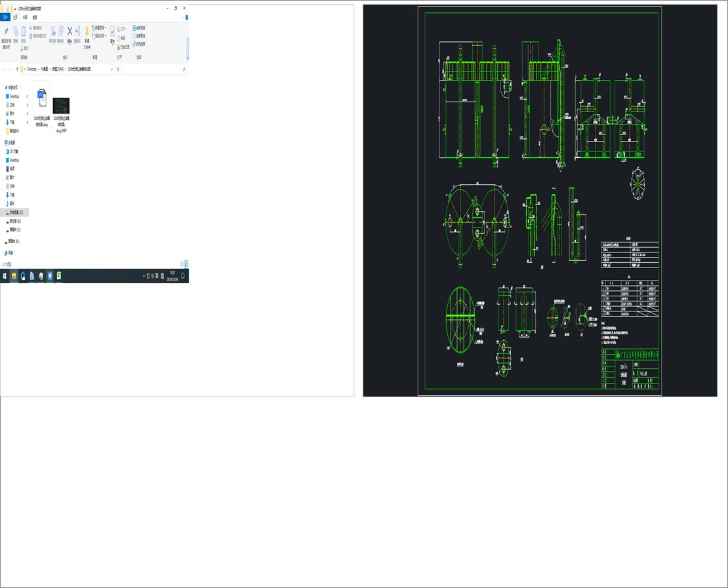The height and width of the screenshot is (588, 728).
Task: Click the volume icon in system tray
Action: [152, 276]
